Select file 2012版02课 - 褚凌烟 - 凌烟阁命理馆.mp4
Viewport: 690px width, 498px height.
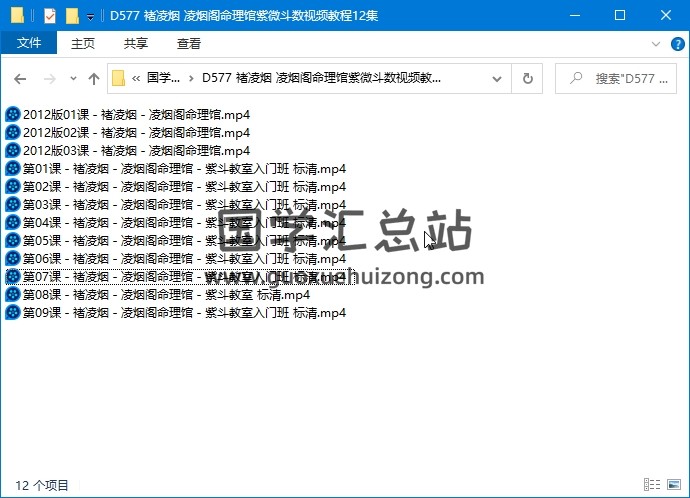[x=136, y=133]
